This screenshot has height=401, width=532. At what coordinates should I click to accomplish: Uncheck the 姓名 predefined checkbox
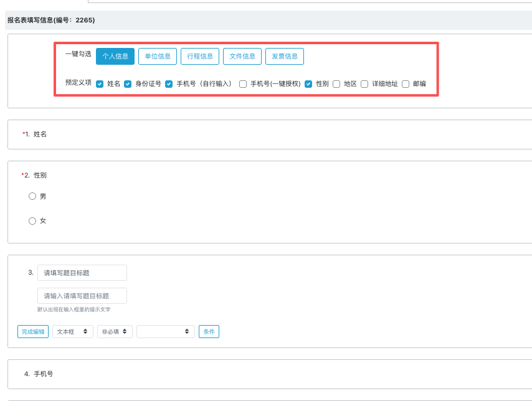[x=100, y=84]
